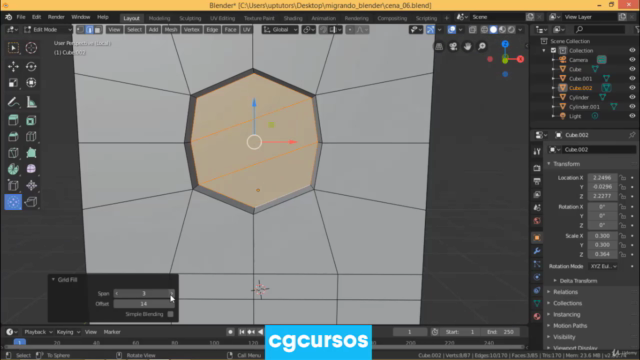
Task: Enable the Simple Blending checkbox
Action: click(x=170, y=314)
